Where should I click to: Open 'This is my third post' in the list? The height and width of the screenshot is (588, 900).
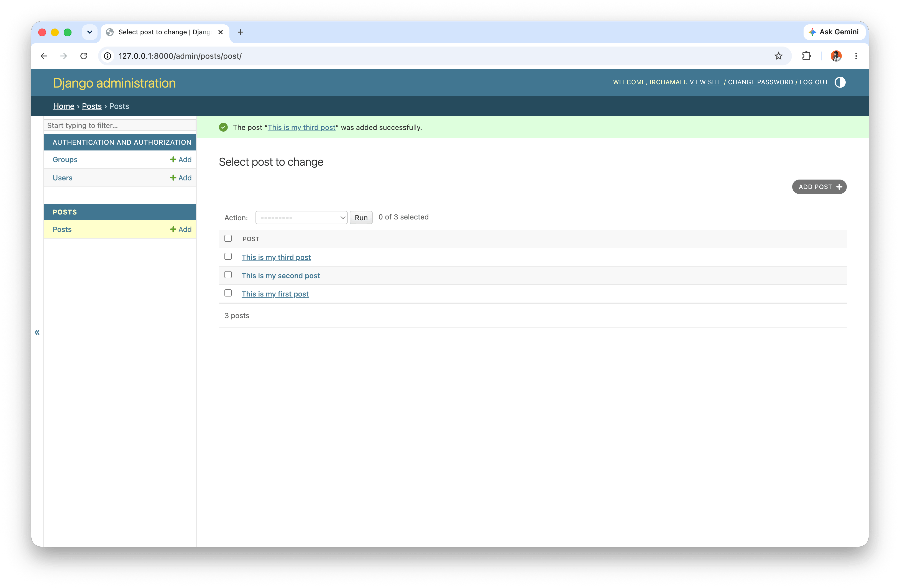(276, 257)
